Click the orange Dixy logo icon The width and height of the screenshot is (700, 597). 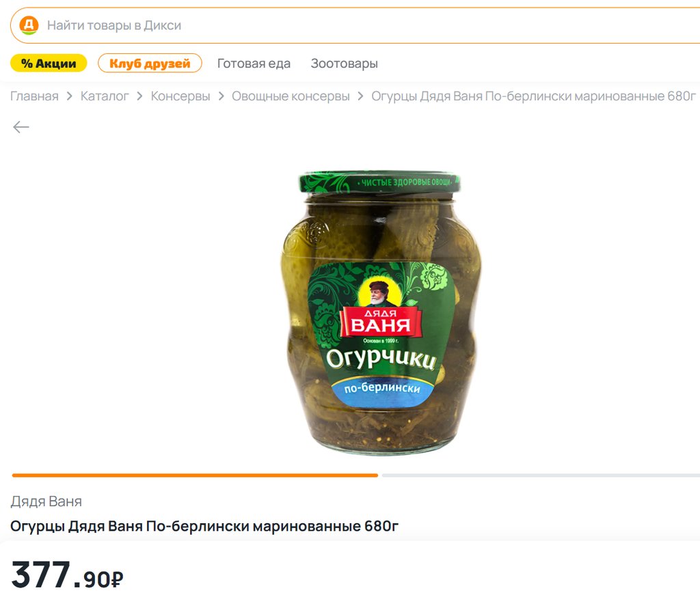coord(29,25)
